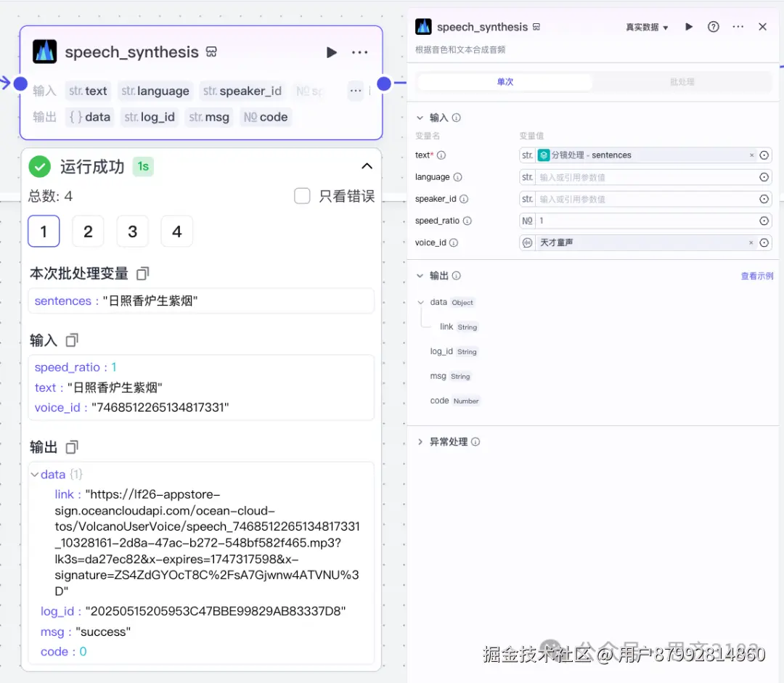Collapse the data object in output results
The width and height of the screenshot is (784, 683).
[35, 474]
